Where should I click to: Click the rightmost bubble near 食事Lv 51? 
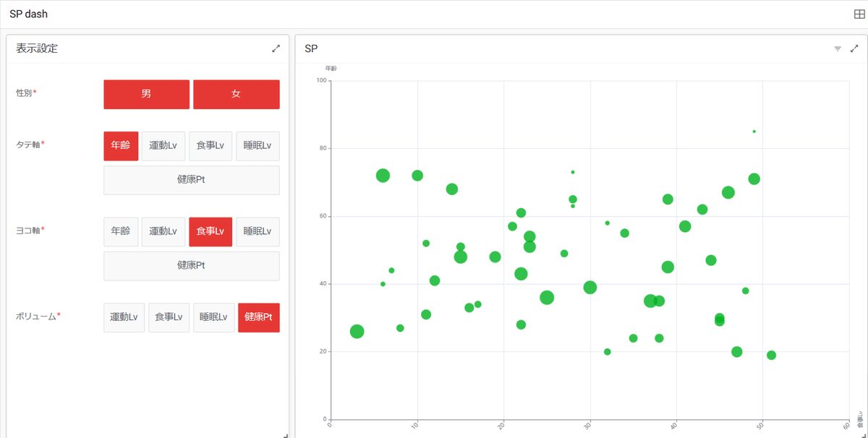pos(771,355)
